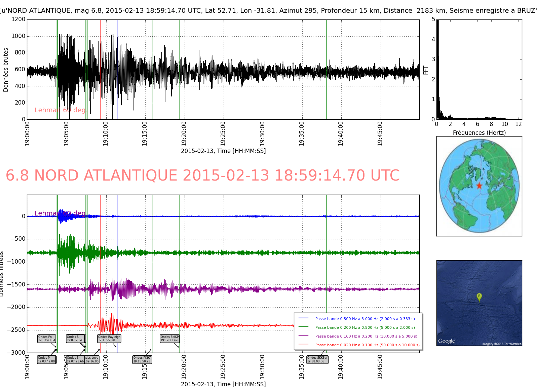This screenshot has height=392, width=538.
Task: Select the Ondes Rayleigh annotation box
Action: click(109, 339)
